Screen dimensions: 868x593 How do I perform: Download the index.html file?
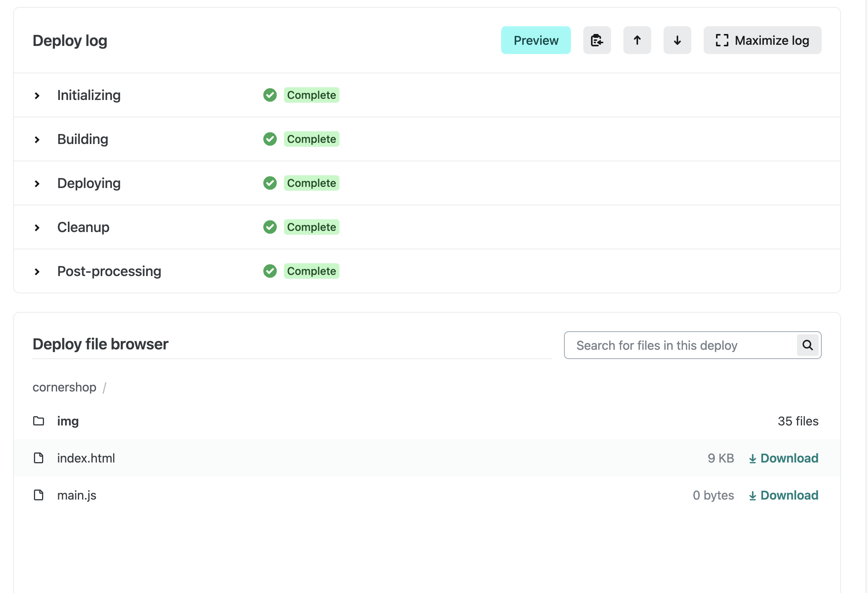click(783, 458)
